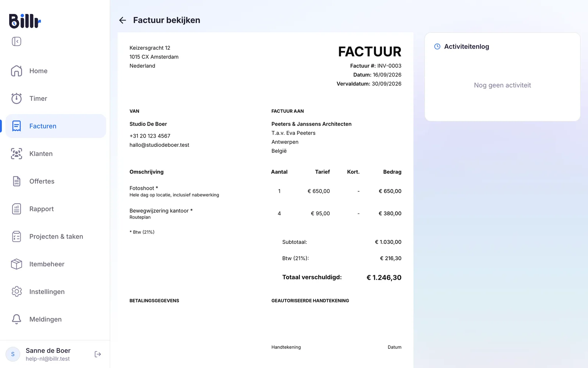This screenshot has width=588, height=368.
Task: Click the Nog geen activiteit message
Action: (502, 85)
